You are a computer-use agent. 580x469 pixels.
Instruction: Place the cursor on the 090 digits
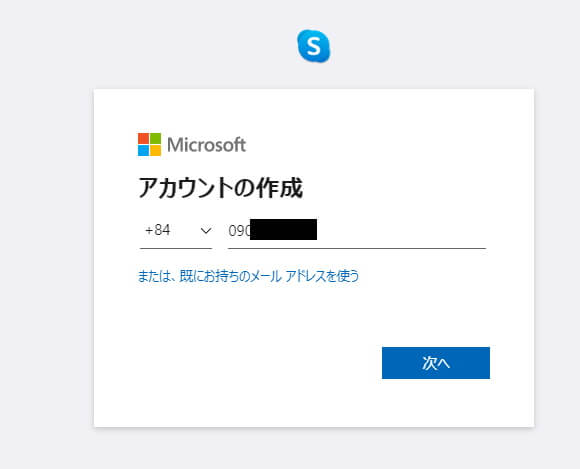(239, 231)
